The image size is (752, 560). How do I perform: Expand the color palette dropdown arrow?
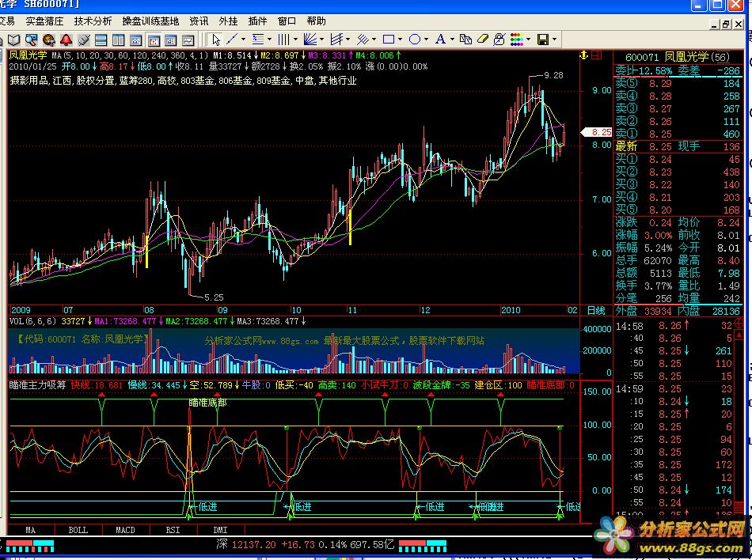pos(528,40)
